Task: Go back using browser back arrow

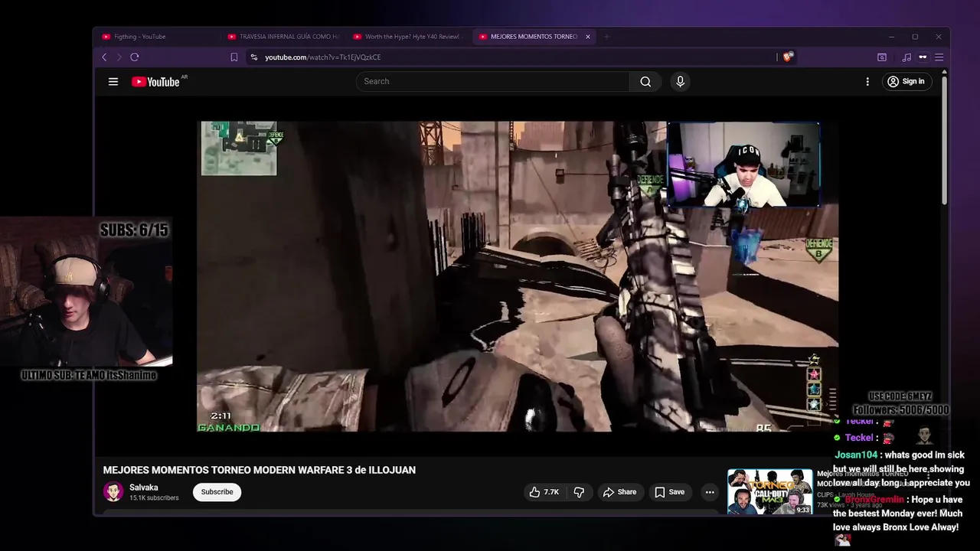Action: [105, 57]
